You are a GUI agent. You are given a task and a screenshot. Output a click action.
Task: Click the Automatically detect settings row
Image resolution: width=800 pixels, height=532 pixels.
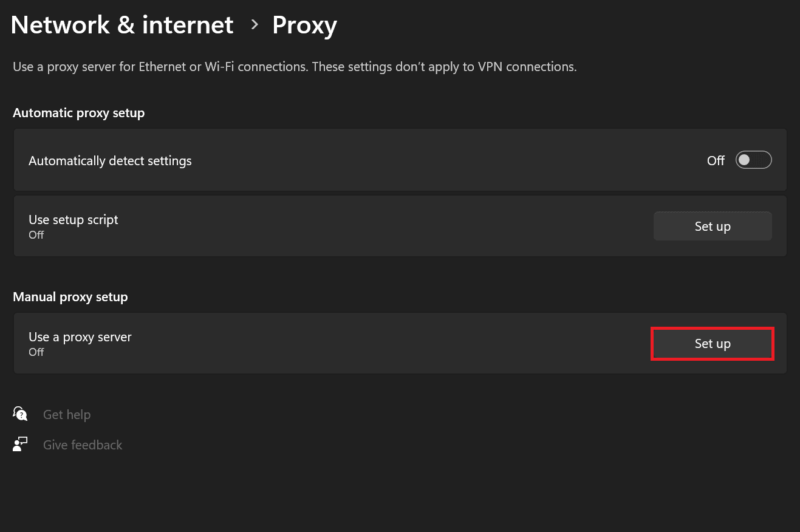(304, 160)
